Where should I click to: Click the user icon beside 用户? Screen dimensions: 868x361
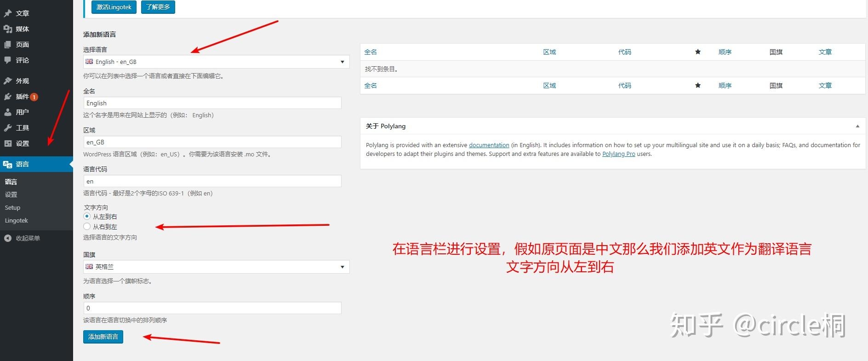8,112
